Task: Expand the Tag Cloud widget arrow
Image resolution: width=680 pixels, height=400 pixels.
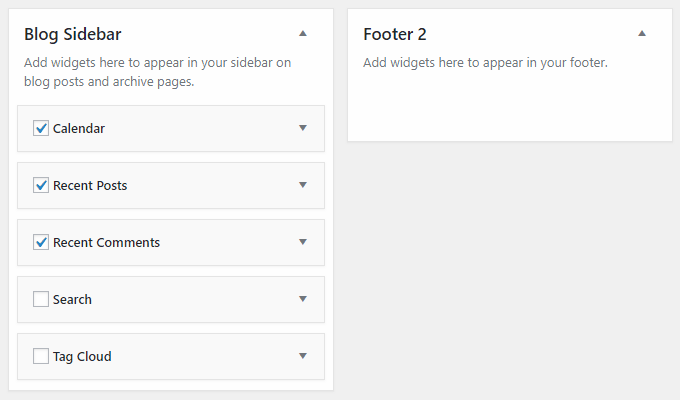Action: click(x=303, y=356)
